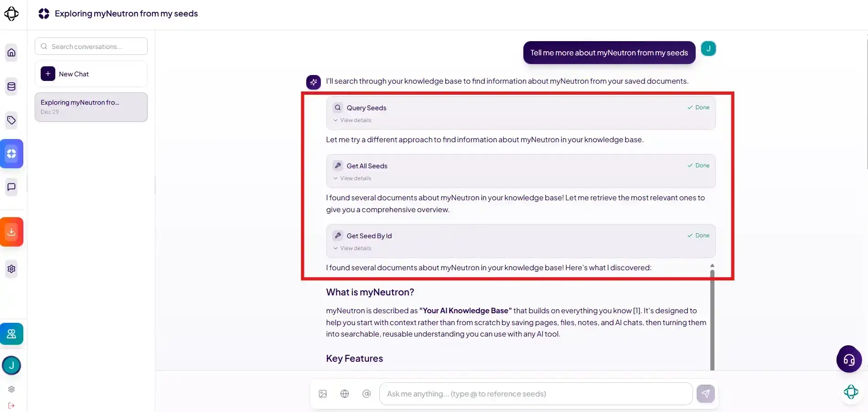Open the database seeds icon in sidebar

(x=11, y=86)
